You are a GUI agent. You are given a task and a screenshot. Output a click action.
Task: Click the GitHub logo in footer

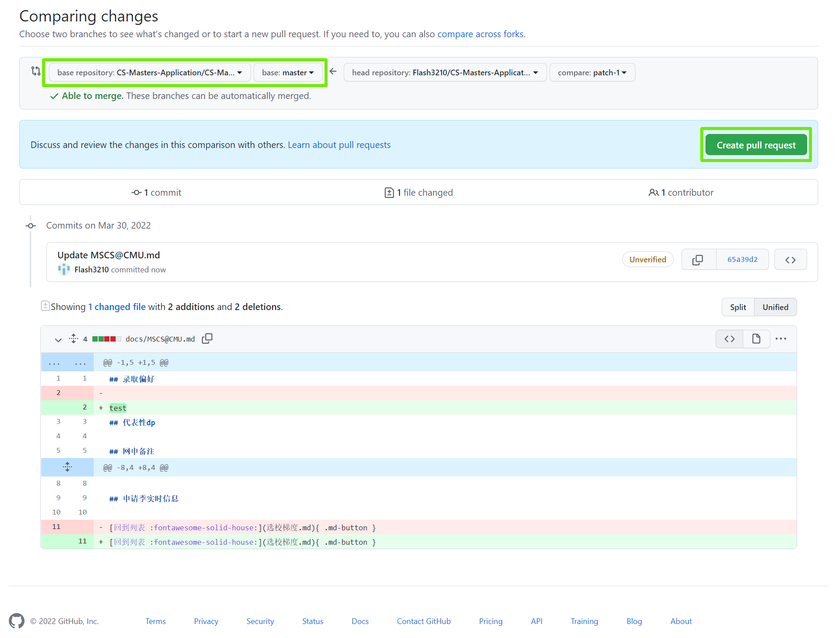[17, 621]
